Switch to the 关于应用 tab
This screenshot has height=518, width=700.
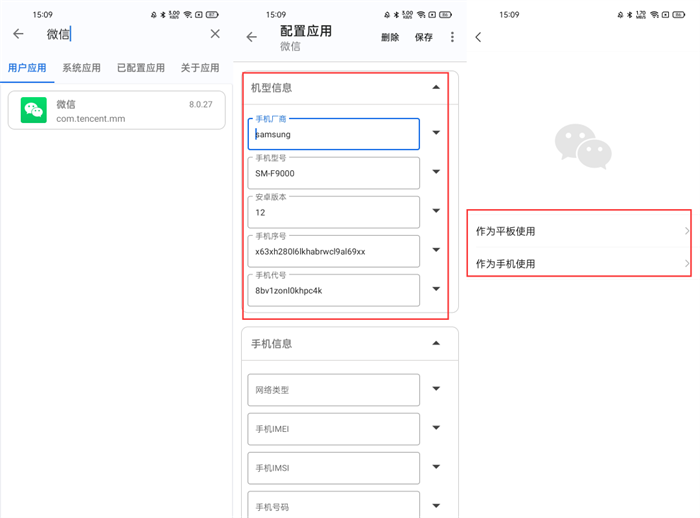click(200, 68)
